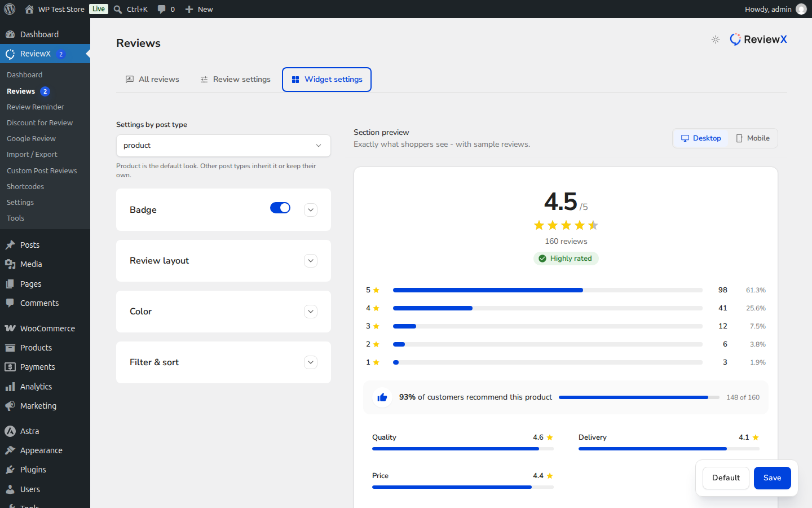Image resolution: width=812 pixels, height=508 pixels.
Task: Toggle the sun theme mode icon
Action: tap(716, 40)
